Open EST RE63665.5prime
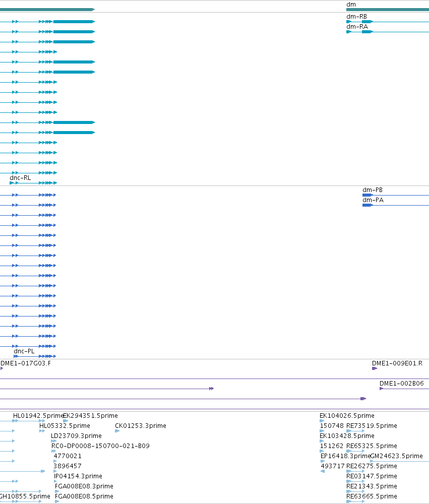This screenshot has width=429, height=504. [x=372, y=496]
